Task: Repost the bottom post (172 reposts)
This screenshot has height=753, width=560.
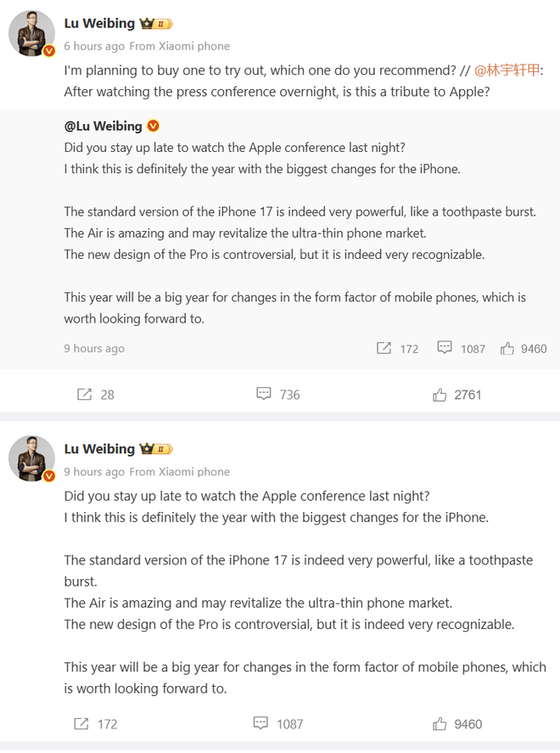Action: 82,724
